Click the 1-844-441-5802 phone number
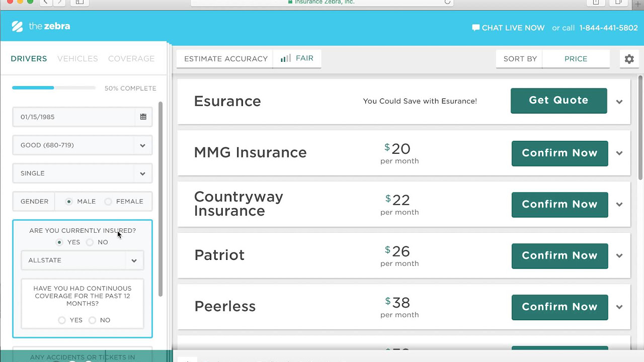Image resolution: width=644 pixels, height=362 pixels. 609,28
